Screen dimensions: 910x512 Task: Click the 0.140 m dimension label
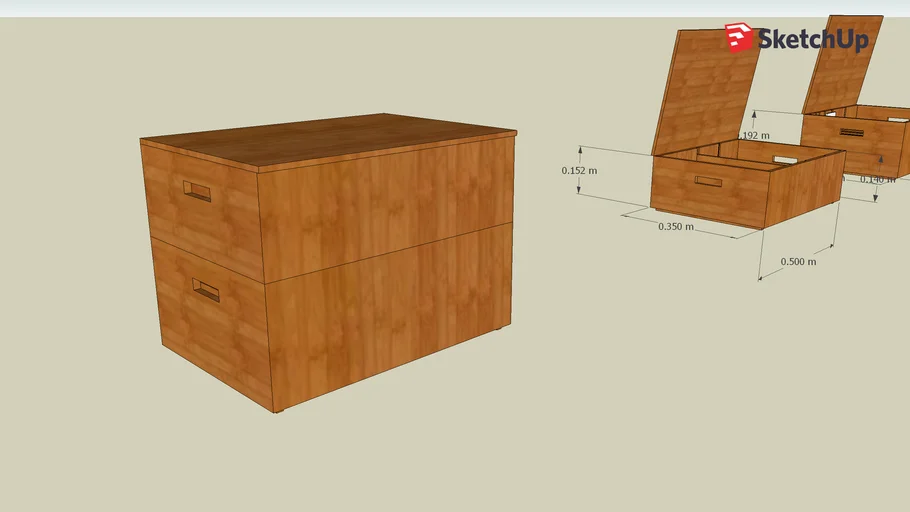click(x=878, y=180)
